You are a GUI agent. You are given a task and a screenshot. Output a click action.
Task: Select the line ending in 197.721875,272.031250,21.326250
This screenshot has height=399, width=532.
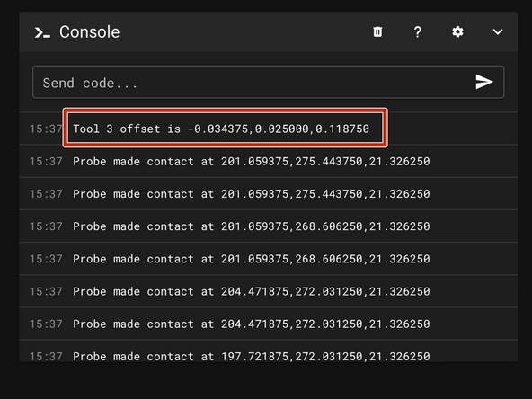pyautogui.click(x=252, y=356)
